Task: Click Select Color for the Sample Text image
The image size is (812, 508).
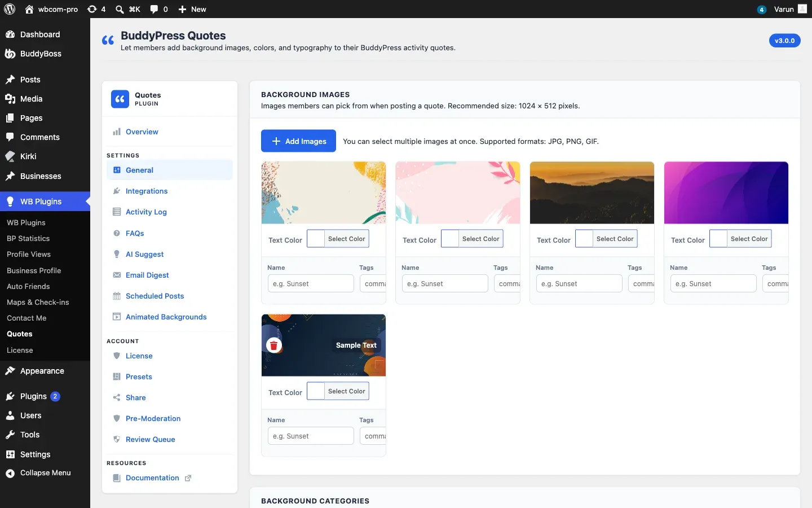Action: 346,391
